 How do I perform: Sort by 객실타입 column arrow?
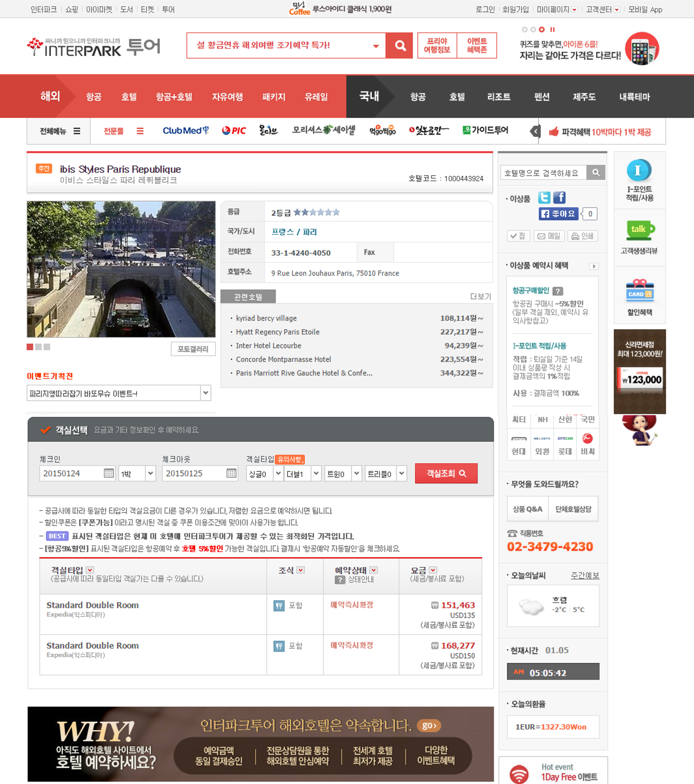(x=90, y=570)
